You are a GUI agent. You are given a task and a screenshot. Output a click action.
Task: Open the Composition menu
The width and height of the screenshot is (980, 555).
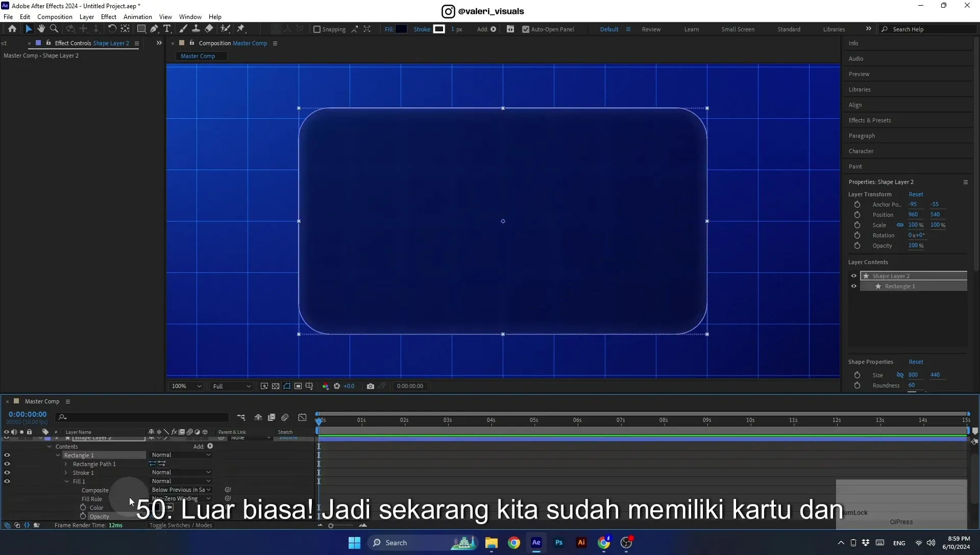click(55, 17)
